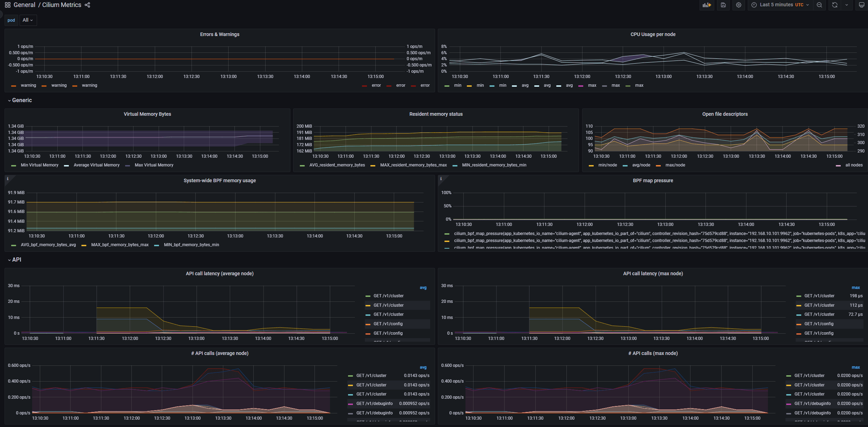868x427 pixels.
Task: Collapse the Generic row
Action: point(22,100)
